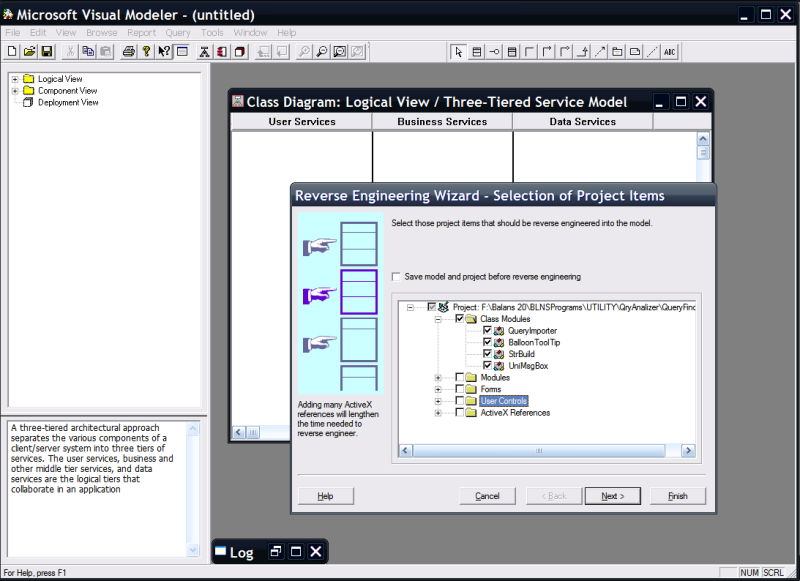Print using the printer toolbar icon
Screen dimensions: 800x581
tap(129, 52)
